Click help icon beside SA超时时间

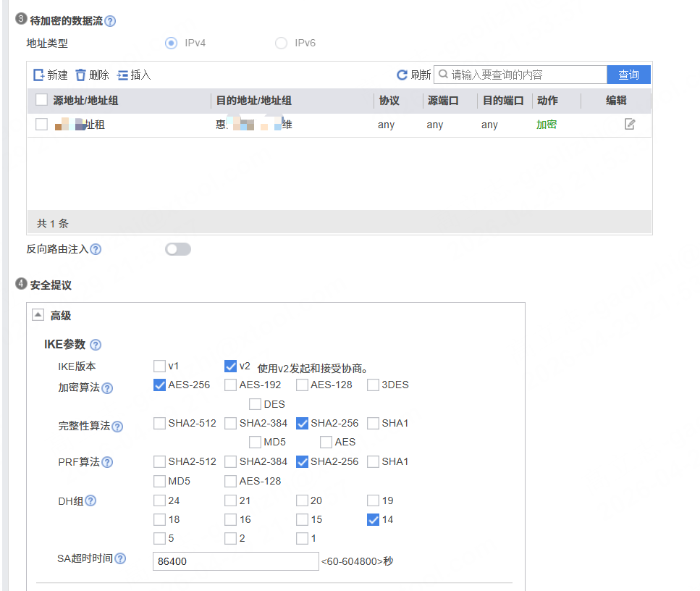[120, 558]
